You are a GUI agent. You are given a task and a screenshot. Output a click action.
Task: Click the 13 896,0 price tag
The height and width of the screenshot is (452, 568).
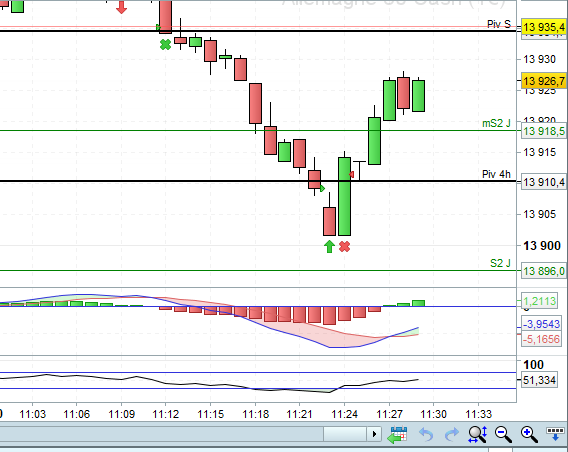click(x=544, y=271)
